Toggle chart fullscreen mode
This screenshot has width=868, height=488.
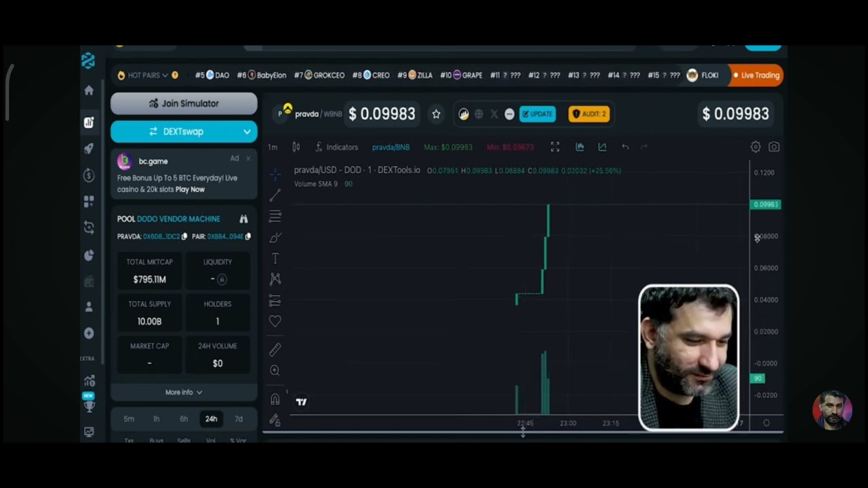(555, 147)
